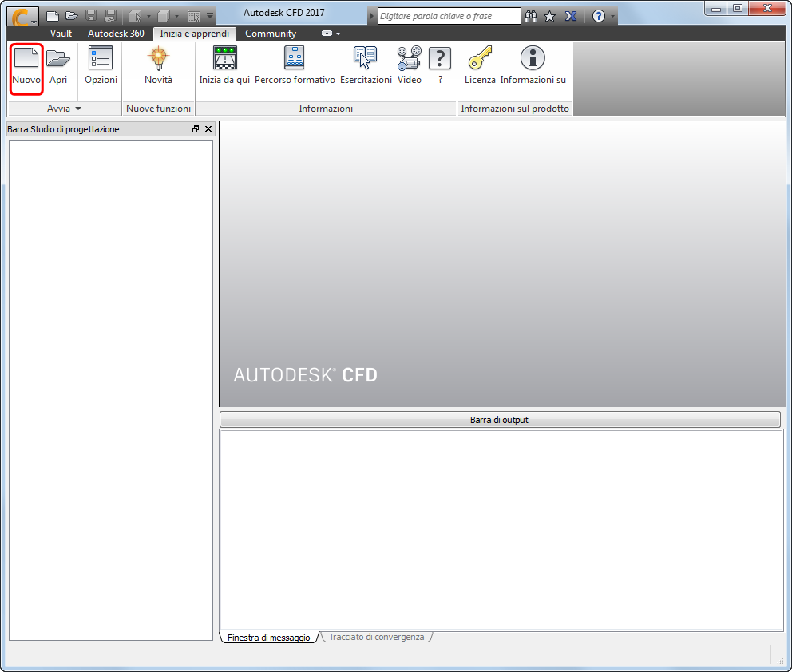Open the Favorites star icon
Screen dimensions: 792x672
[550, 16]
